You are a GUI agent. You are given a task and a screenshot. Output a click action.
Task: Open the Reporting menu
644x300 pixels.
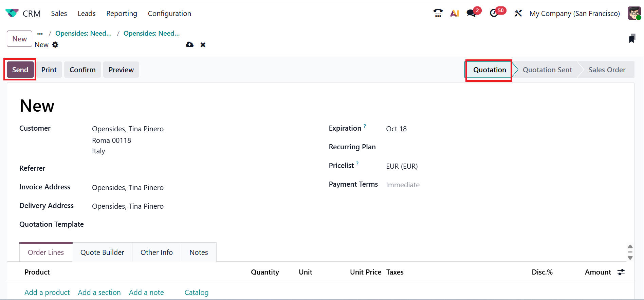(x=122, y=14)
